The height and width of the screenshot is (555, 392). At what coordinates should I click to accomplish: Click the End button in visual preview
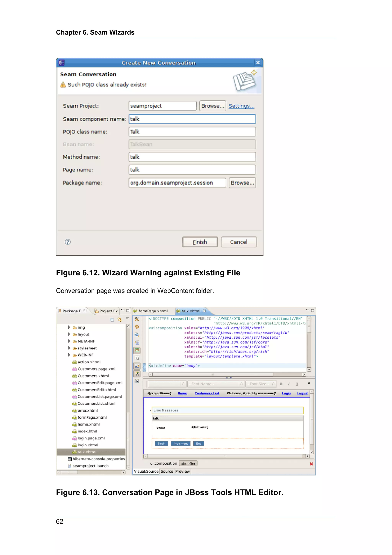point(199,444)
